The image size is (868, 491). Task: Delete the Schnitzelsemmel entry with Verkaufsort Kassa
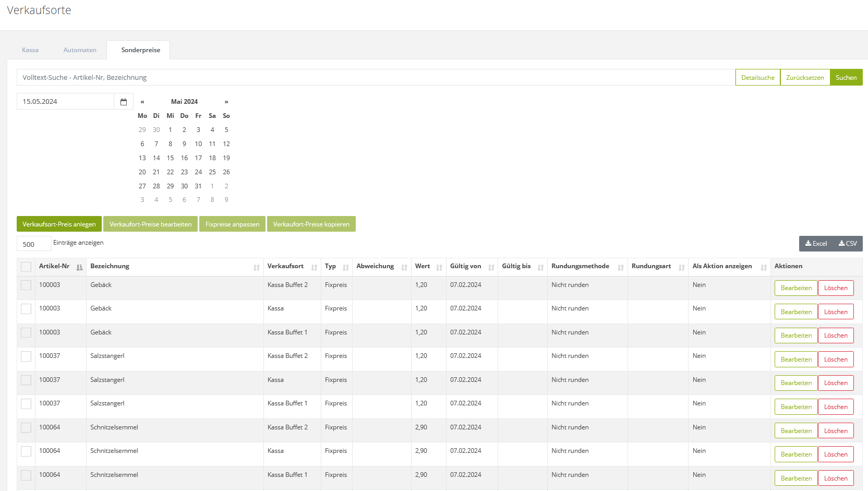[836, 454]
